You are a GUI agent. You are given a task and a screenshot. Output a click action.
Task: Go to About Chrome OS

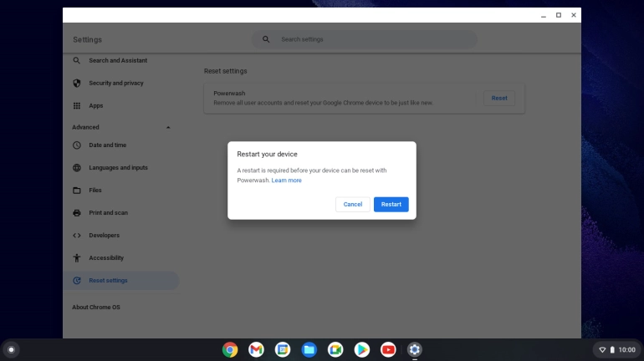click(96, 308)
